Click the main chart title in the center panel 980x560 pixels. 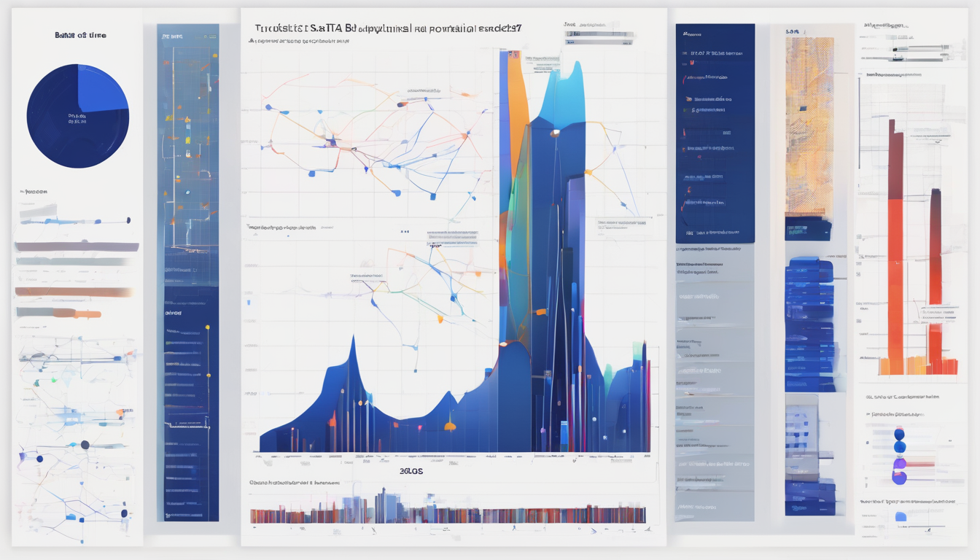[388, 28]
